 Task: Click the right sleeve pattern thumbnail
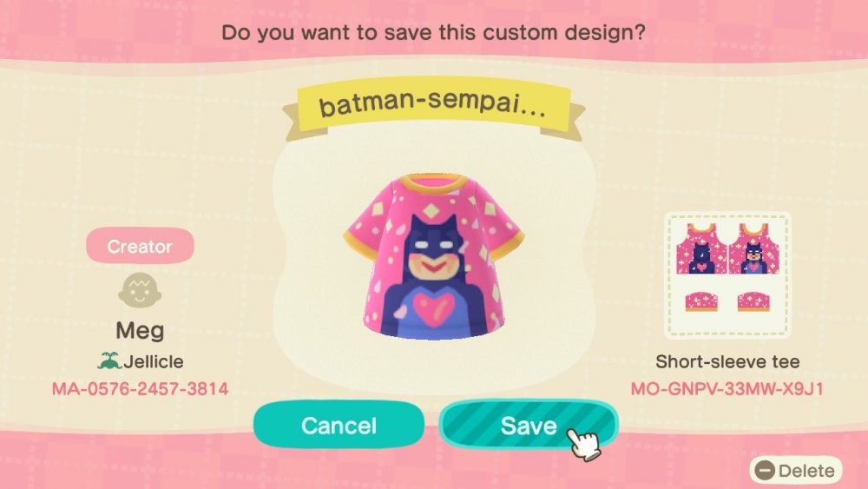coord(753,301)
